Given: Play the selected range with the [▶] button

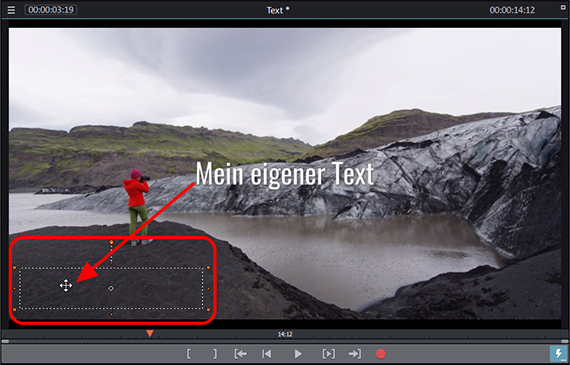Looking at the screenshot, I should click(x=329, y=353).
